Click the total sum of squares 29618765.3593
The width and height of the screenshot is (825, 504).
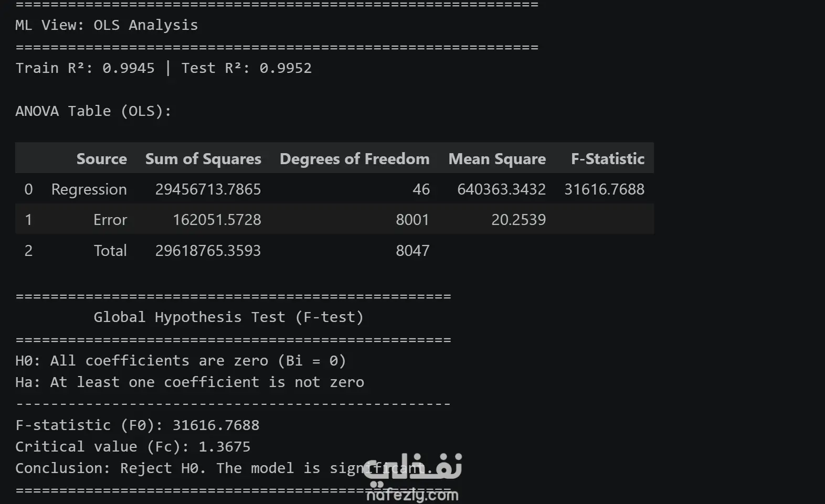[208, 250]
